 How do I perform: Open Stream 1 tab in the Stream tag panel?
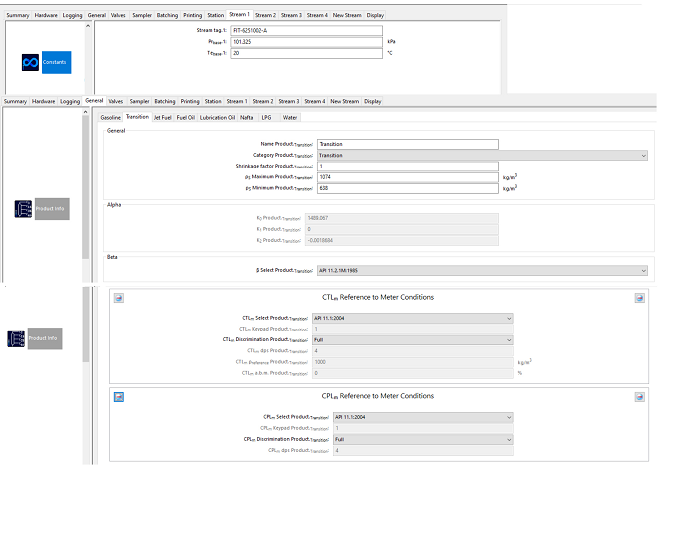(239, 15)
